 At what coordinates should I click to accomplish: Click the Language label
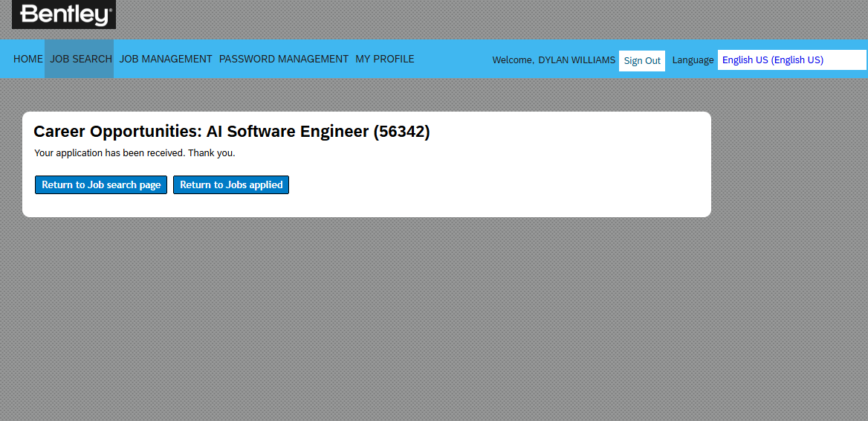pyautogui.click(x=693, y=60)
